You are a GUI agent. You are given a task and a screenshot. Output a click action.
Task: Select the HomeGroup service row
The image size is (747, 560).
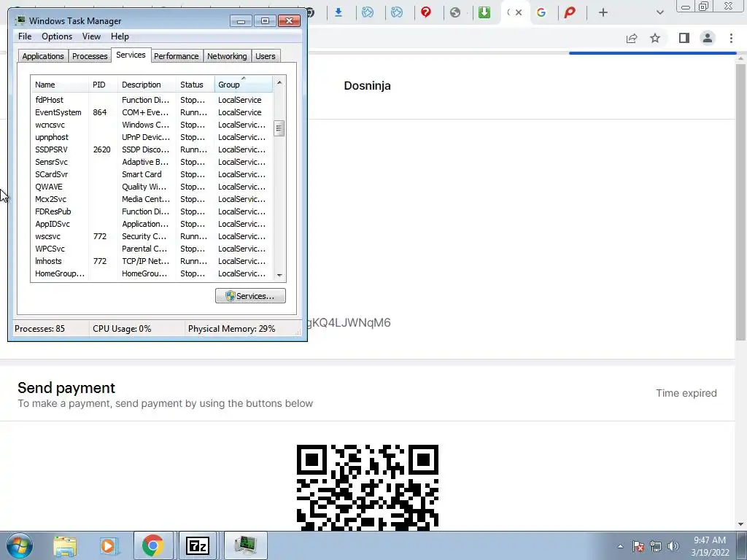pos(152,273)
